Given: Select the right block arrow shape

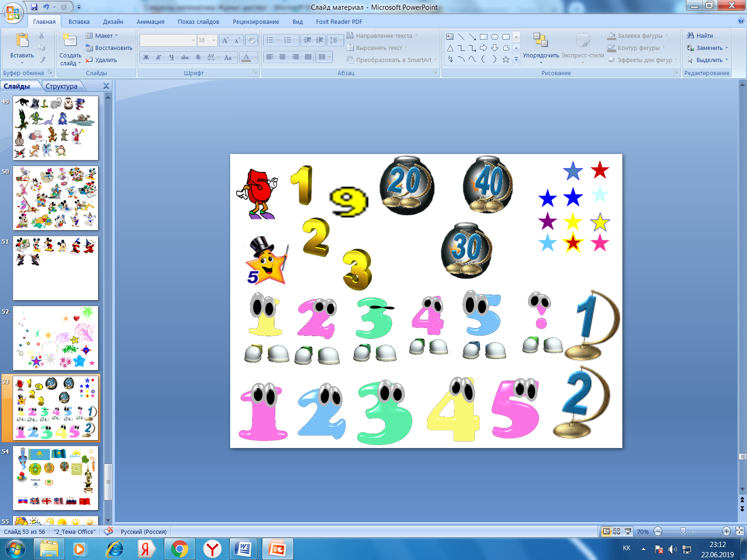Looking at the screenshot, I should [484, 48].
